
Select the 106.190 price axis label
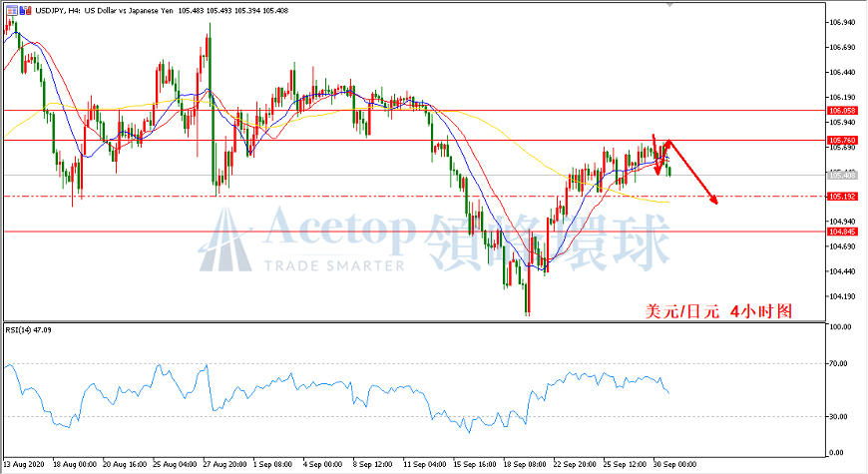(842, 98)
